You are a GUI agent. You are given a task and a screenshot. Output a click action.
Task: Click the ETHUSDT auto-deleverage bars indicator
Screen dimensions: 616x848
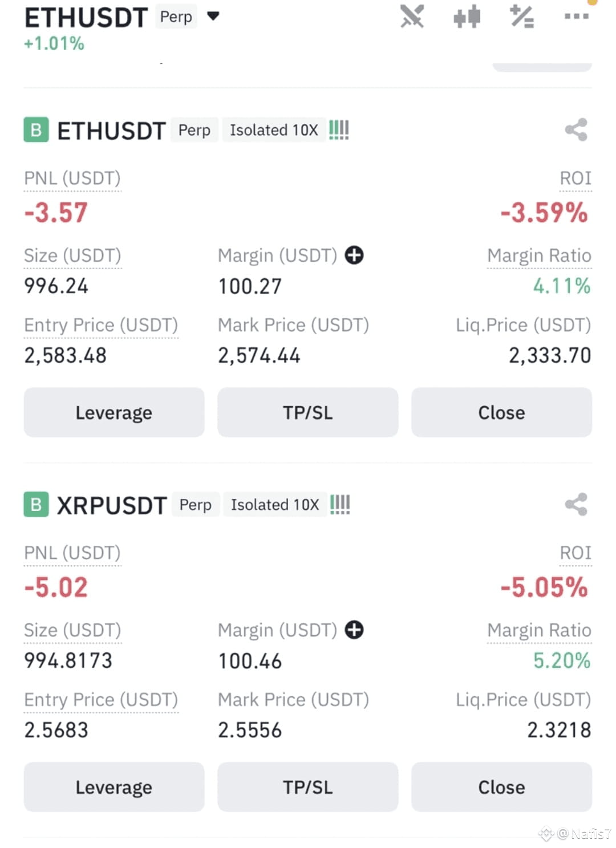coord(339,130)
